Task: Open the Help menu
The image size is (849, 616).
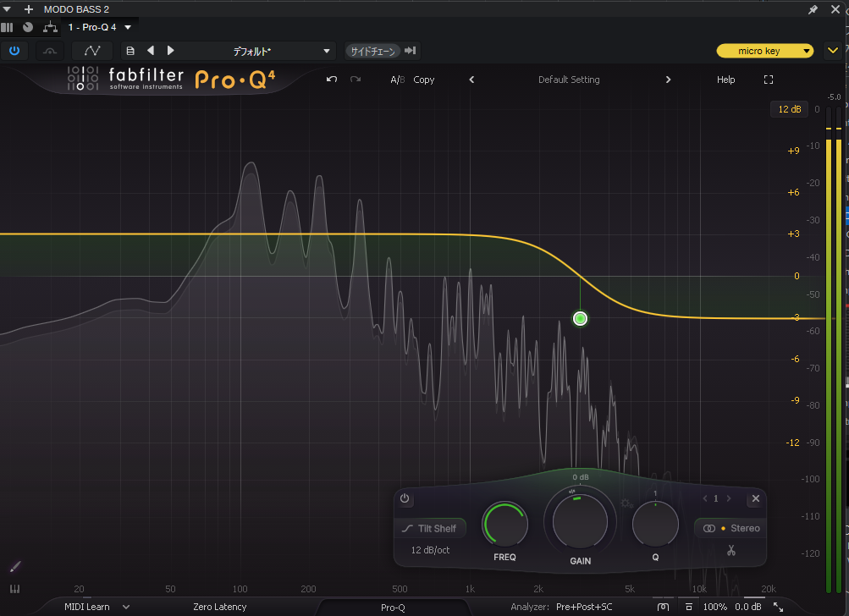Action: [725, 80]
